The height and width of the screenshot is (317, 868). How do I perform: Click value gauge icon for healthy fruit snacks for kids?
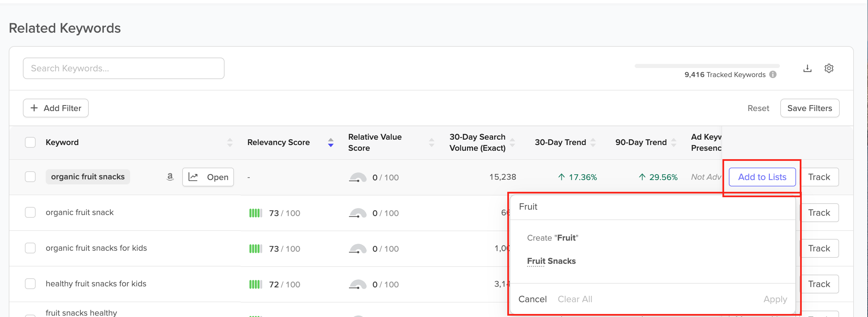click(357, 285)
